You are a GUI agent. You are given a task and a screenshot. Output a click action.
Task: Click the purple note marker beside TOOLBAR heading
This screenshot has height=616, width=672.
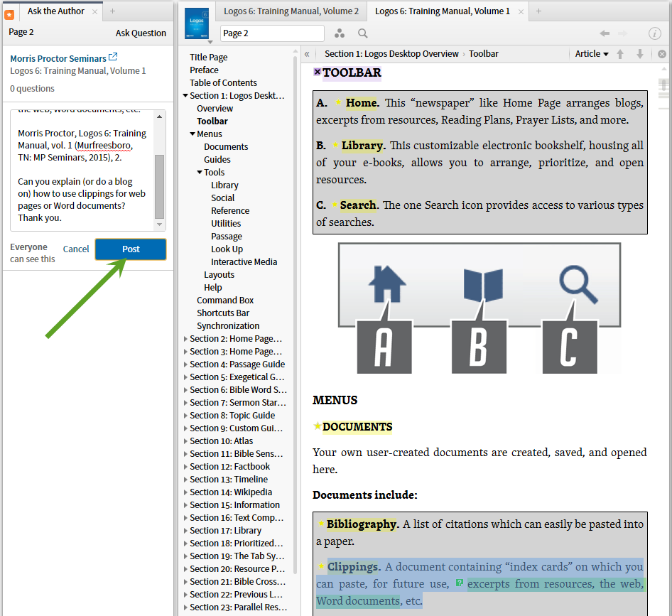tap(317, 72)
